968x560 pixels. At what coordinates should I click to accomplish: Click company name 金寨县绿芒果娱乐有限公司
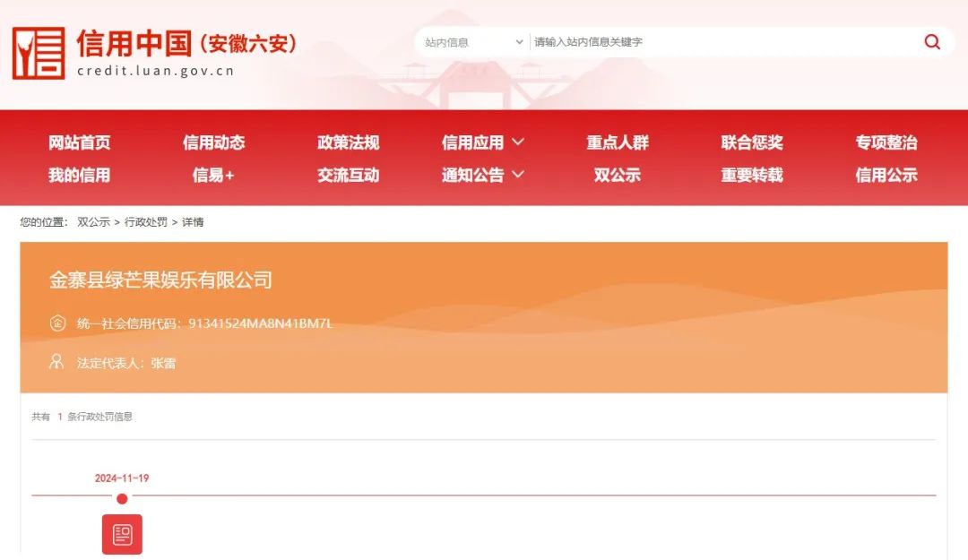(160, 280)
